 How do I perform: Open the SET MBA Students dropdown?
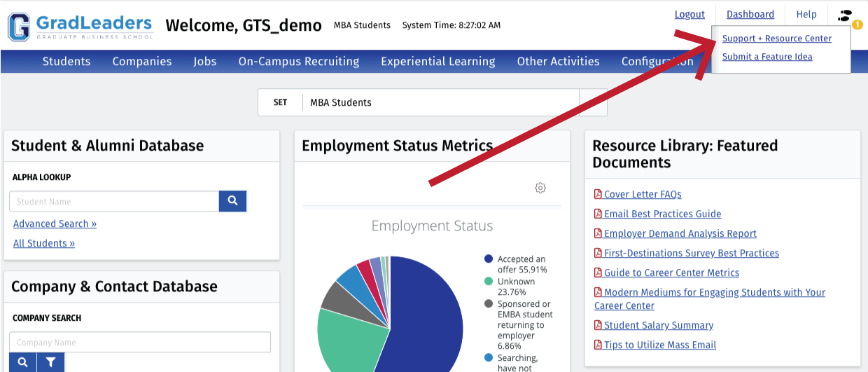433,102
